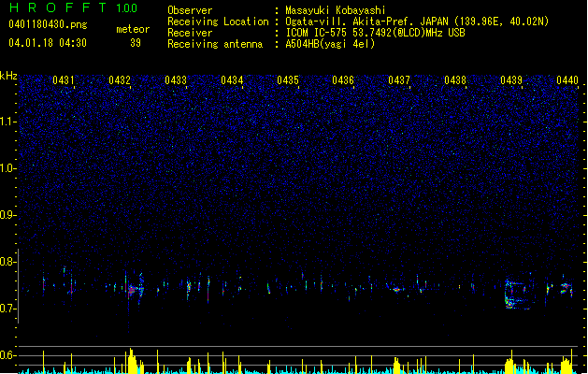Click the yellow intensity peak below 0439
588x374 pixels.
(510, 363)
